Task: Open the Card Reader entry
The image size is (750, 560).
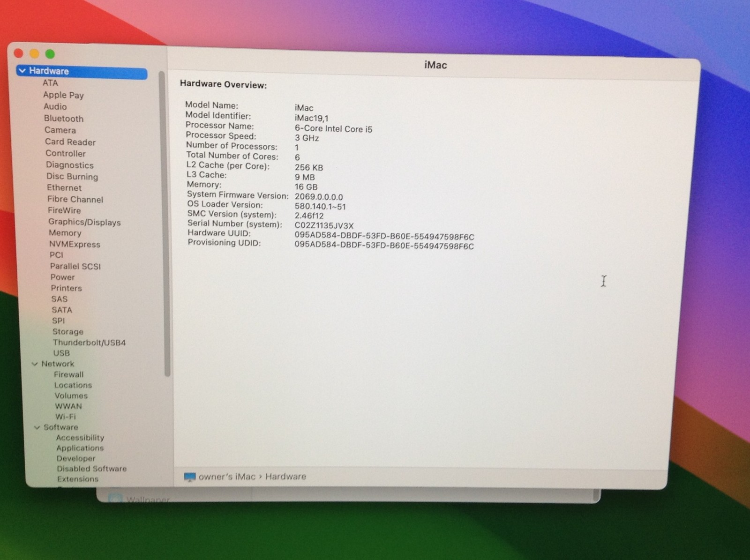Action: (70, 142)
